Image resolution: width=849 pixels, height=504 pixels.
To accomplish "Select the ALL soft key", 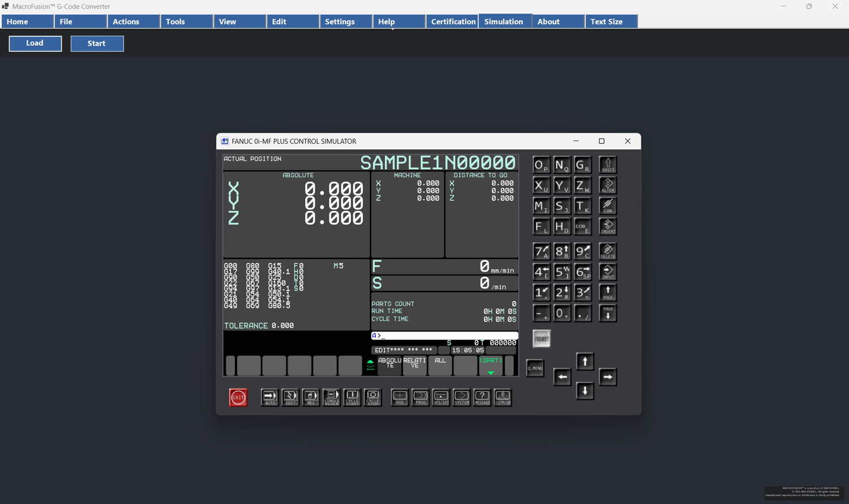I will [x=440, y=365].
